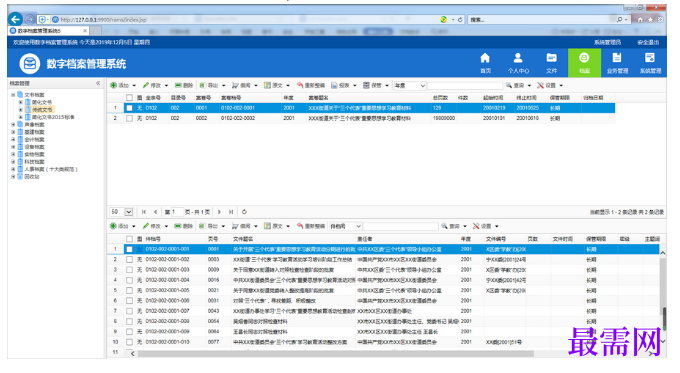Click 删除 in the file list toolbar

tap(184, 226)
